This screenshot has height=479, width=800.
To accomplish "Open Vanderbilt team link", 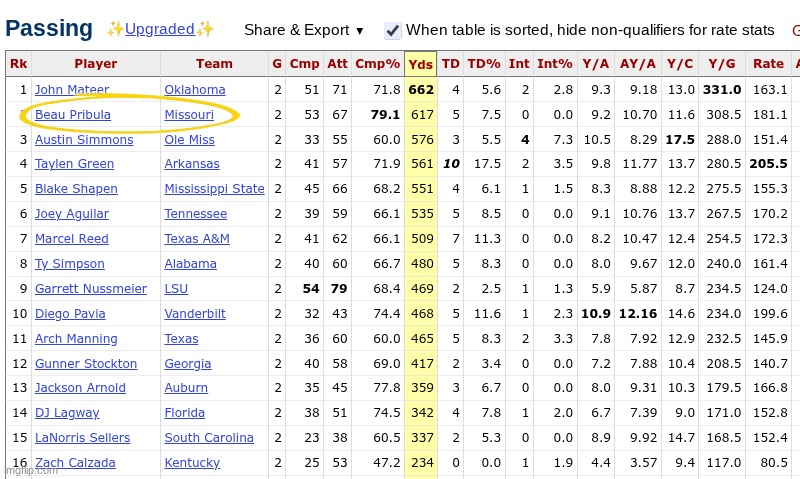I will 195,313.
